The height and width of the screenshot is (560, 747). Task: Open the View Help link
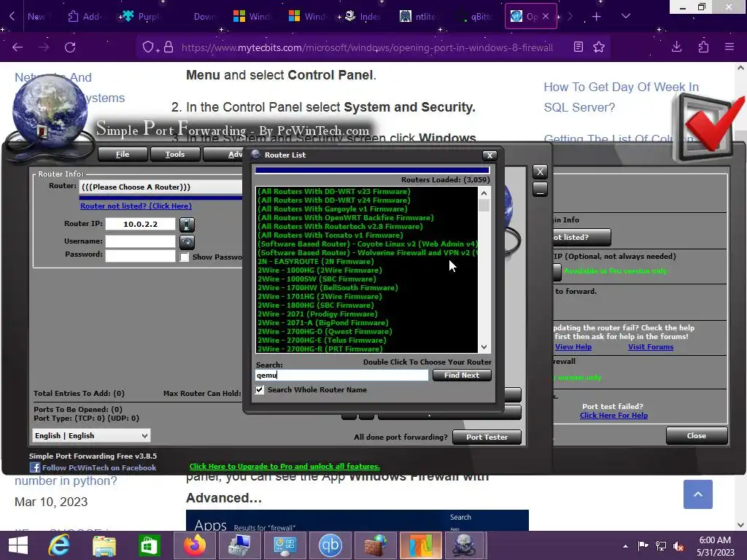tap(573, 347)
